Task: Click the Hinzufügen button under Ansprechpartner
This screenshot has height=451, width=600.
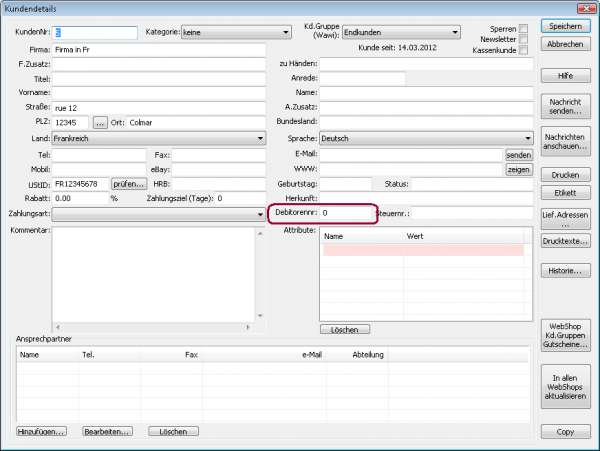Action: tap(42, 431)
